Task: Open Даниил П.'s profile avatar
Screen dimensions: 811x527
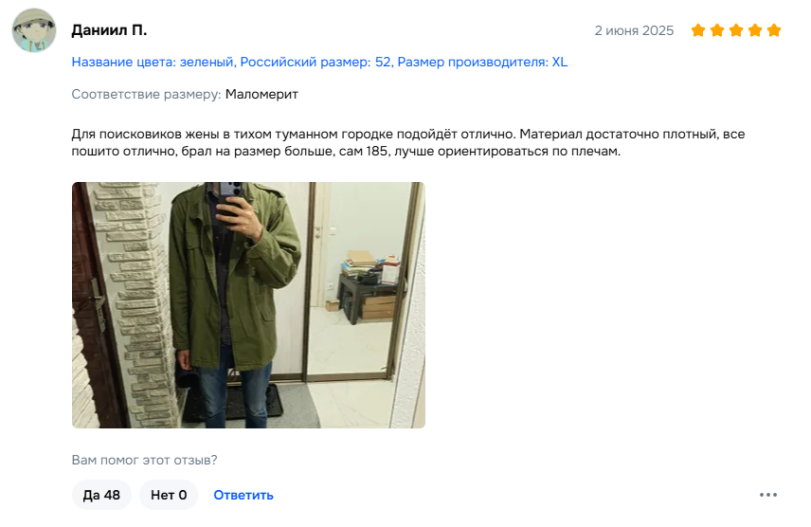Action: 34,30
